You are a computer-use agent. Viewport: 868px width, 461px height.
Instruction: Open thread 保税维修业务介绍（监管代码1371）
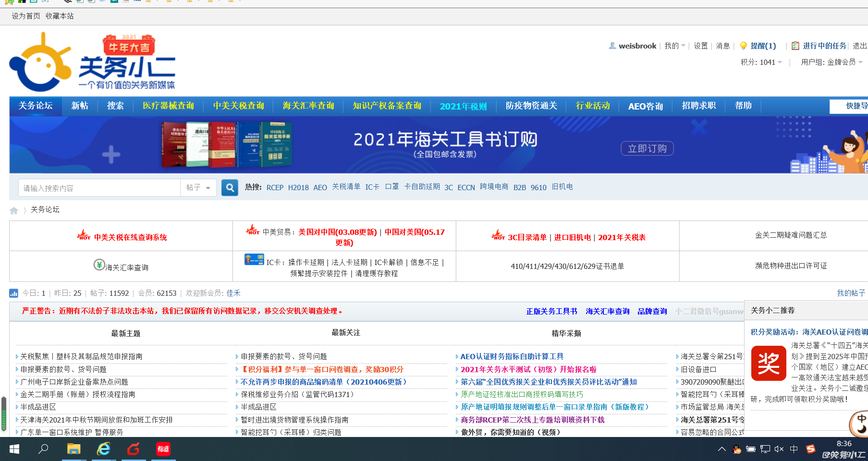coord(299,394)
